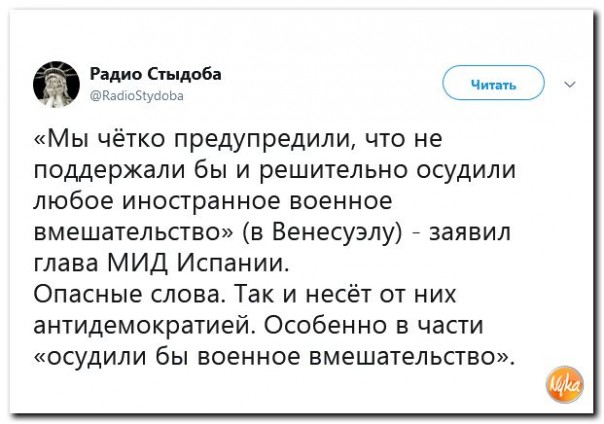Select the word поддержали in second line
Screen dimensions: 604x424
(109, 171)
